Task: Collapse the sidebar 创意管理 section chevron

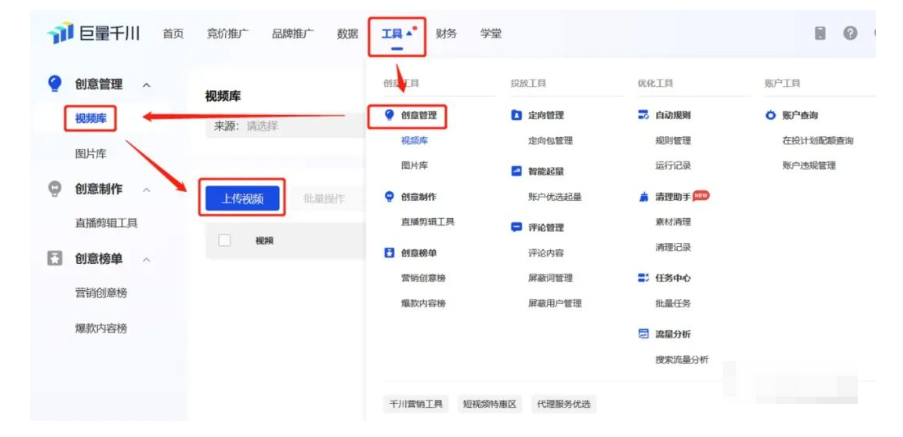Action: (x=146, y=85)
